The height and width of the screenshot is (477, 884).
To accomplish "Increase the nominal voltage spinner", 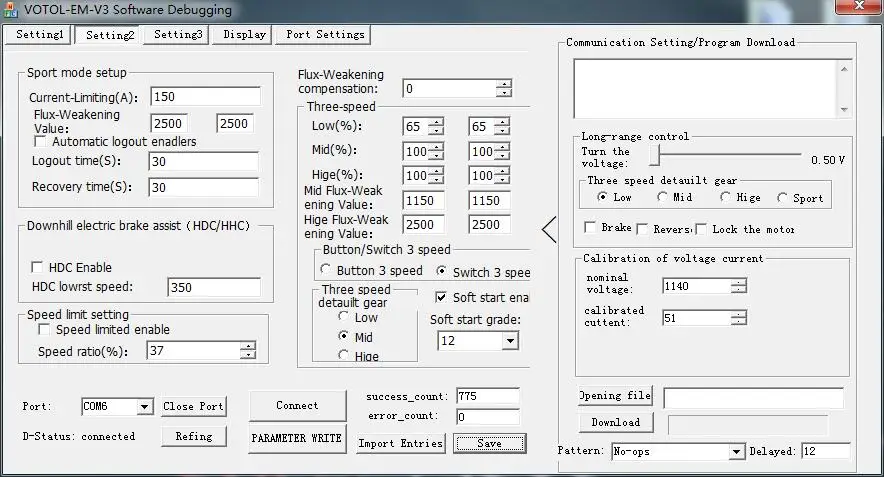I will click(x=738, y=282).
